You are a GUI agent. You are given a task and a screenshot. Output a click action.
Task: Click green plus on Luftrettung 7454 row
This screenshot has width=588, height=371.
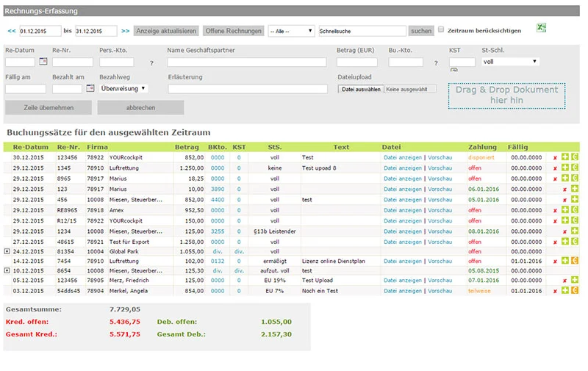pyautogui.click(x=564, y=261)
